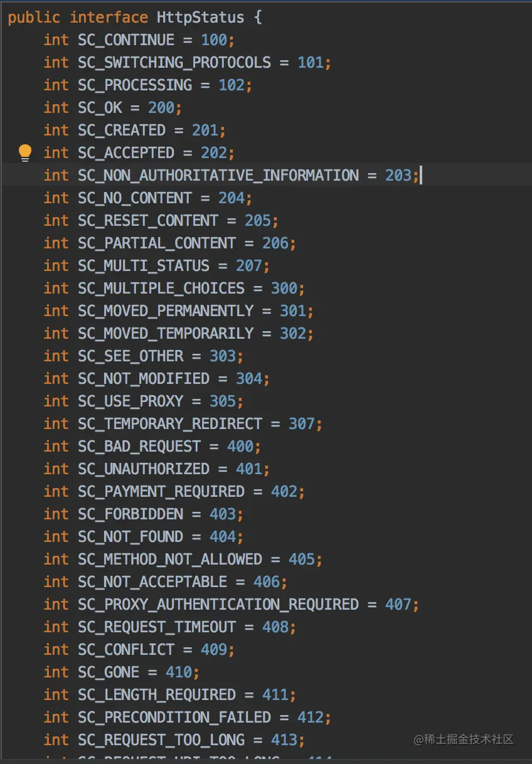Click SC_LENGTH_REQUIRED identifier
532x764 pixels.
tap(157, 695)
